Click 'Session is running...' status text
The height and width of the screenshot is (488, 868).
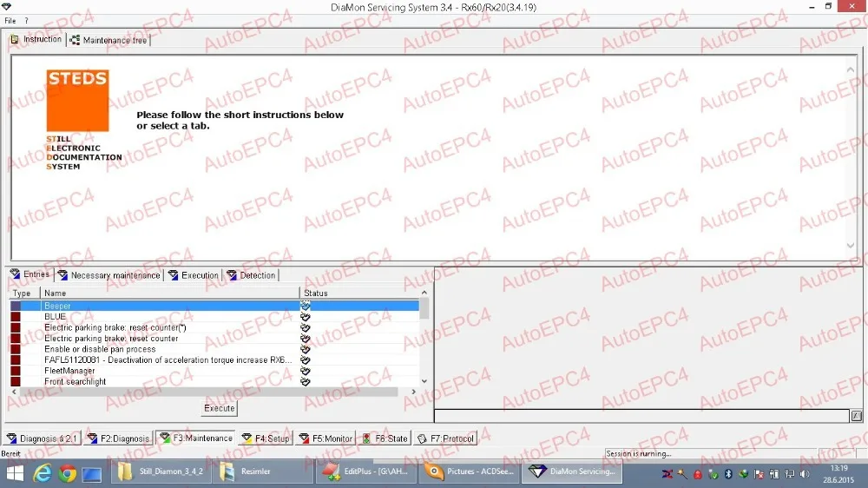point(638,453)
